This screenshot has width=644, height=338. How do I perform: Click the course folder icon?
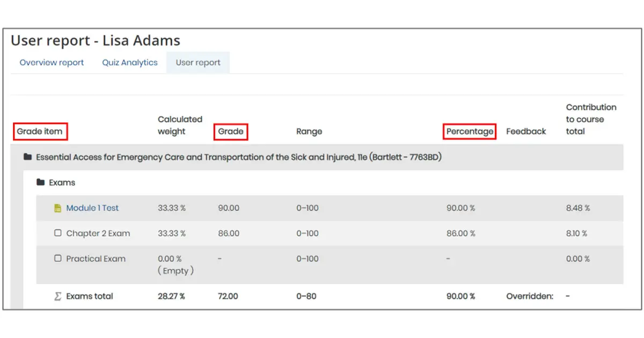tap(27, 157)
